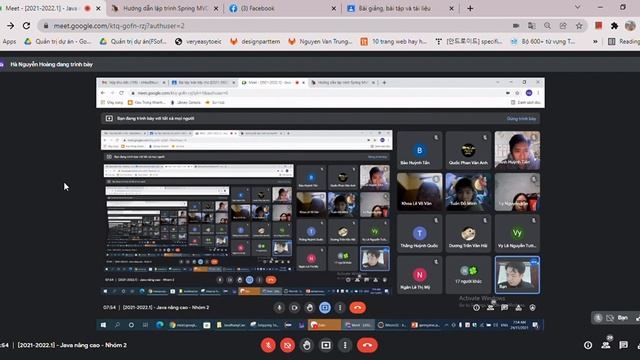Translate this page icon
The height and width of the screenshot is (360, 640).
pyautogui.click(x=531, y=26)
